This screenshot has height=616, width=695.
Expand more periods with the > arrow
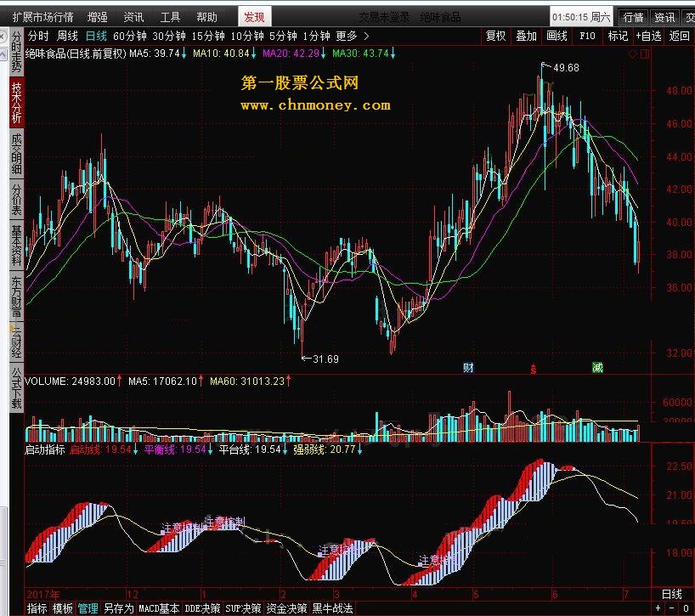coord(366,36)
